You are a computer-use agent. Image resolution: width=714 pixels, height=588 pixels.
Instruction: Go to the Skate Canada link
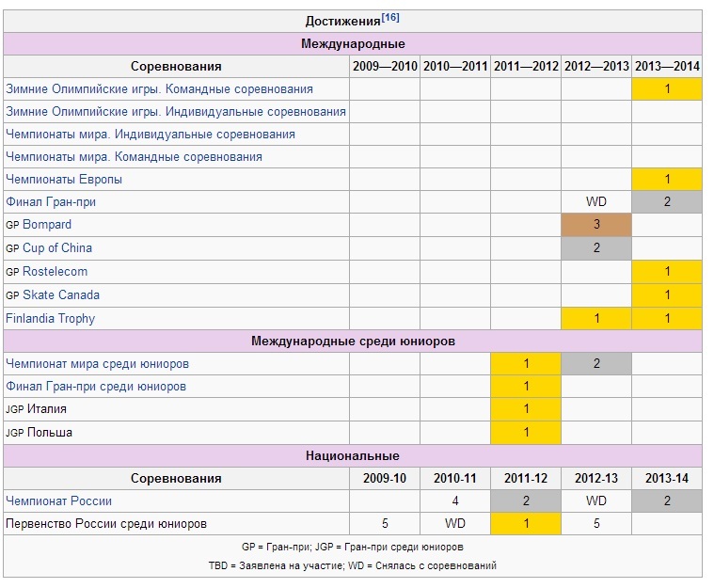pos(61,294)
